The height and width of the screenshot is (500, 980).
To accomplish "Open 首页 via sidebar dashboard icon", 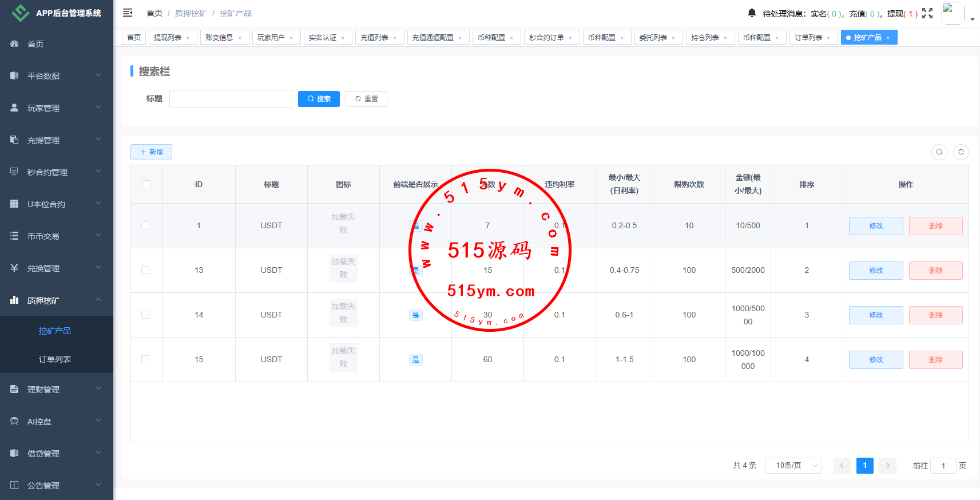I will tap(15, 44).
